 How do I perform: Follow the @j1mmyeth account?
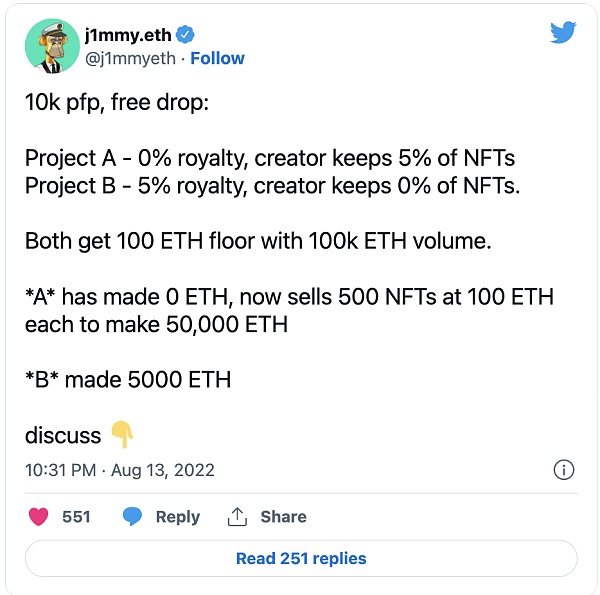(x=217, y=59)
